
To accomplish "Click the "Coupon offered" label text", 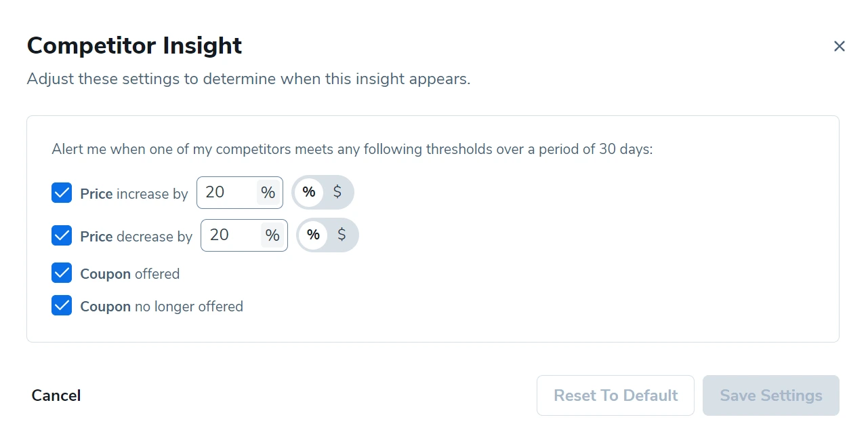I will (129, 274).
